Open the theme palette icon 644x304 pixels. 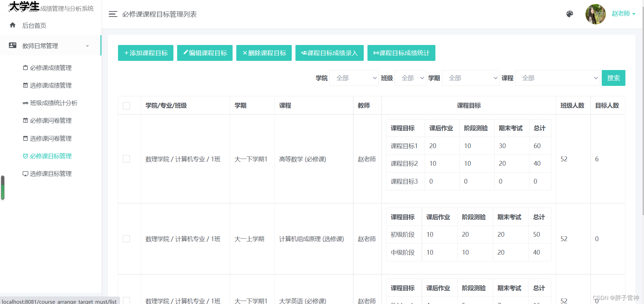570,14
